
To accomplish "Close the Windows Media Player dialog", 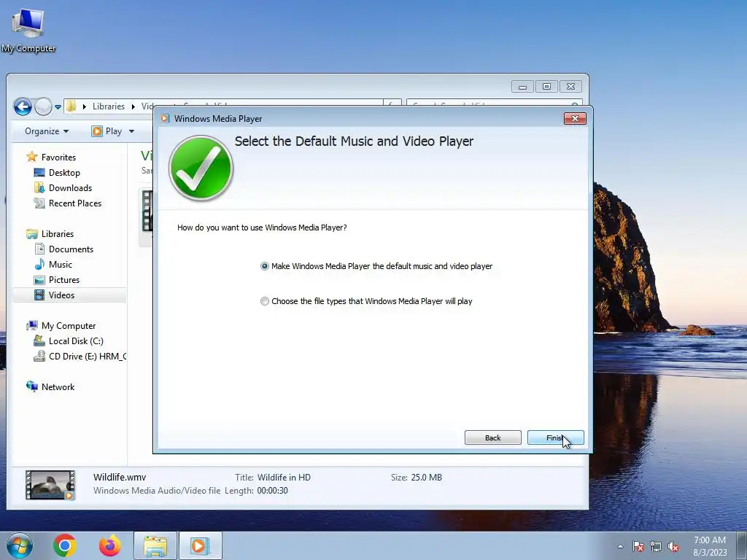I will (x=575, y=119).
